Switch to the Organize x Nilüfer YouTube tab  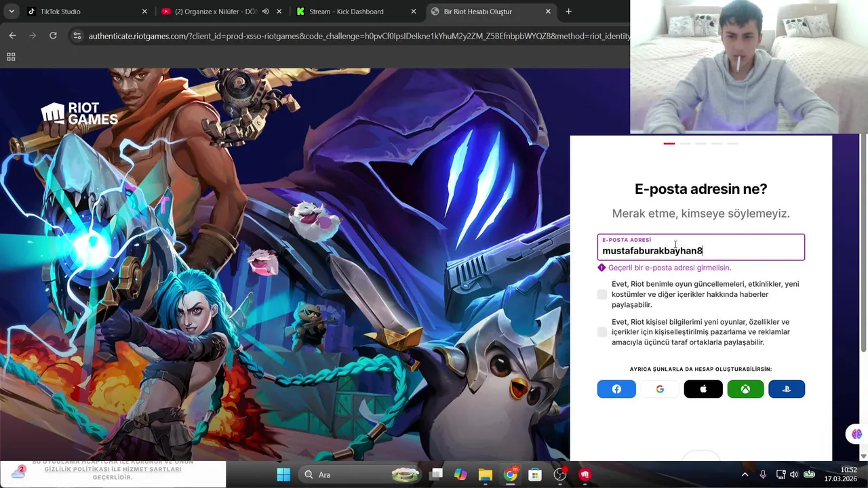pos(221,12)
